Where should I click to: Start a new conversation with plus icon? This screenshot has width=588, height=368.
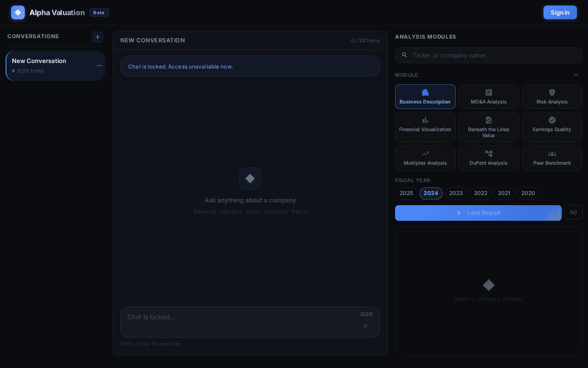[97, 37]
